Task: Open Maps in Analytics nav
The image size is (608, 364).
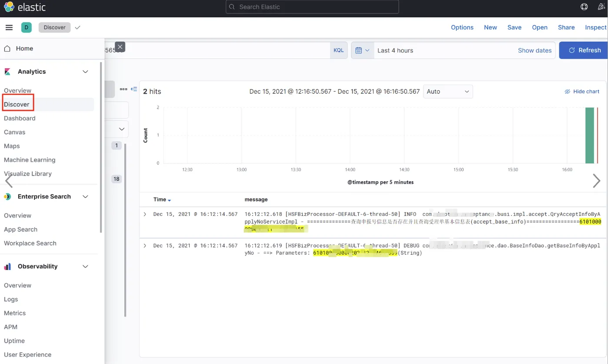Action: tap(12, 146)
